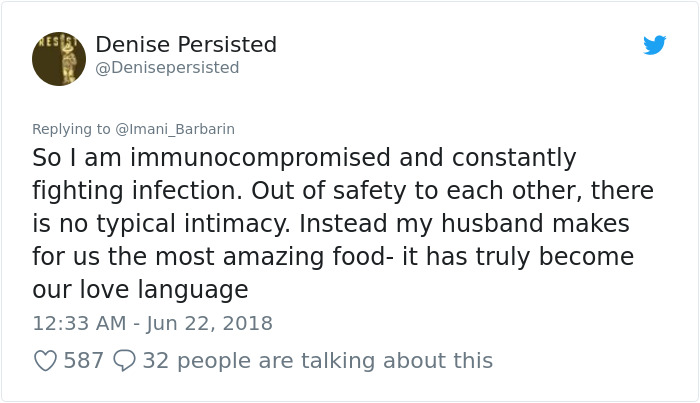Visit the @Denisepersisted handle link
700x403 pixels.
pyautogui.click(x=167, y=68)
